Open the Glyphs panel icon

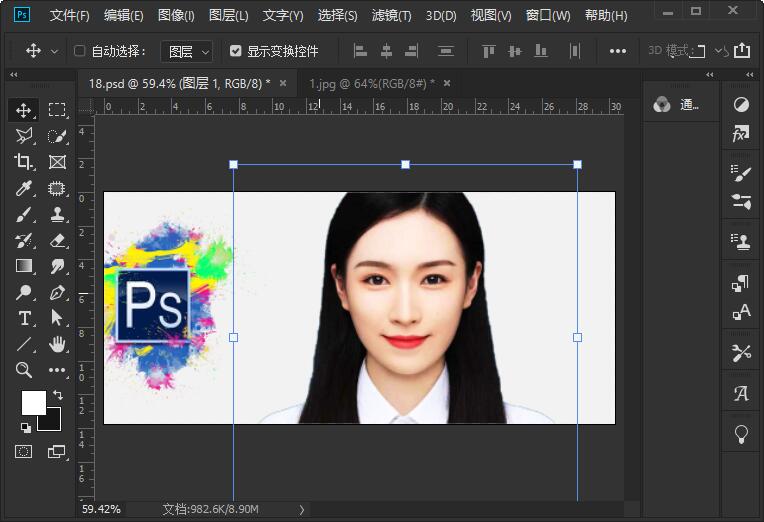[741, 393]
